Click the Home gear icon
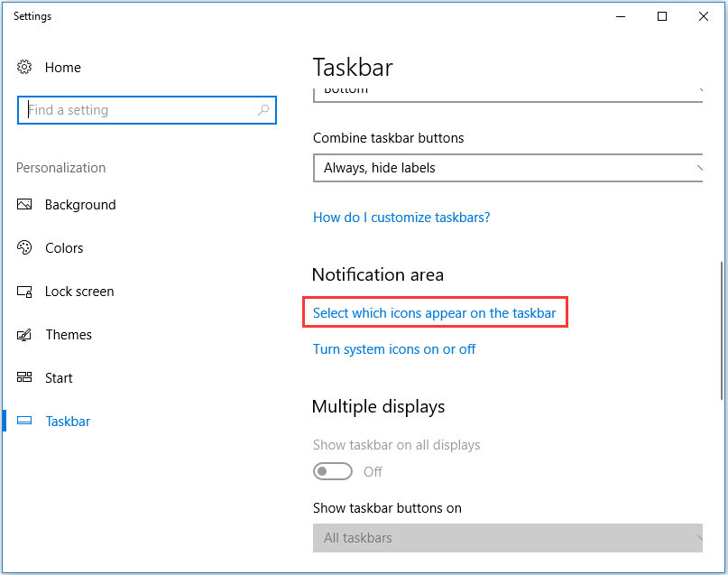The width and height of the screenshot is (728, 575). pos(24,67)
